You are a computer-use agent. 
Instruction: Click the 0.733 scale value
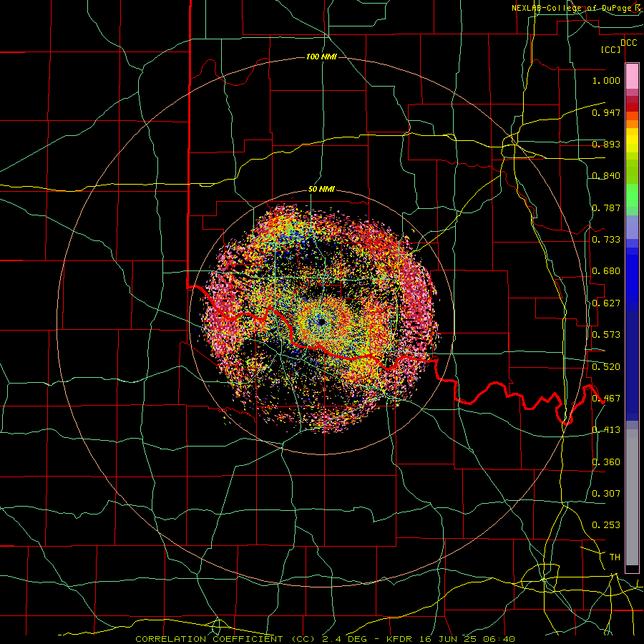(606, 240)
